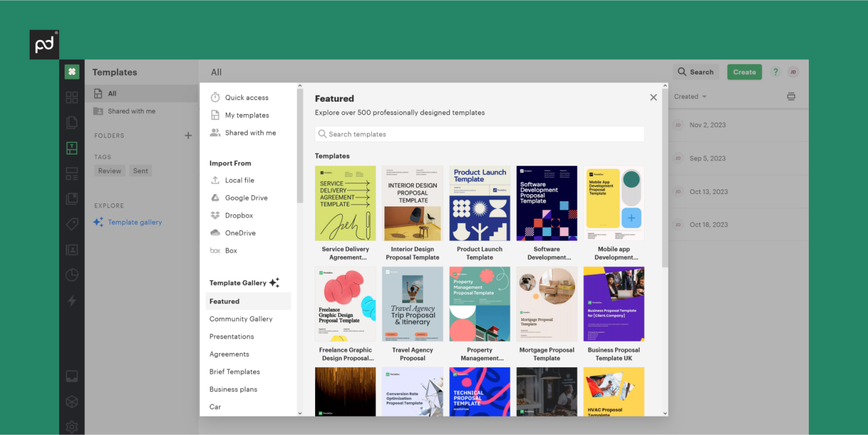
Task: Open the Settings gear at the sidebar bottom
Action: point(72,426)
